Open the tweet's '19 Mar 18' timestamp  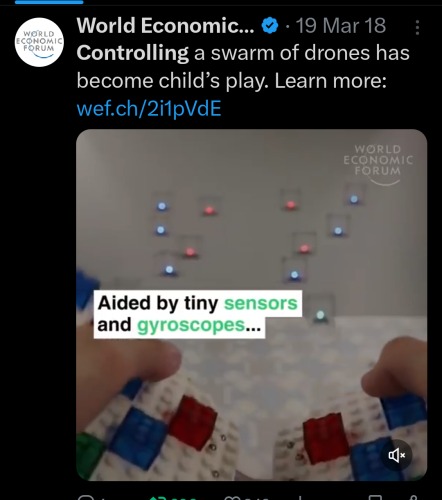341,25
